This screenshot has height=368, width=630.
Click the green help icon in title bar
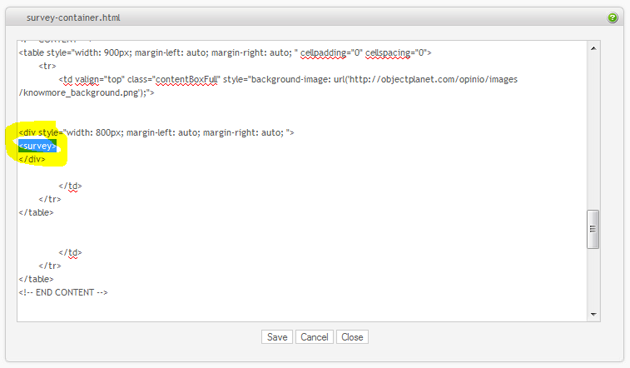pyautogui.click(x=612, y=18)
